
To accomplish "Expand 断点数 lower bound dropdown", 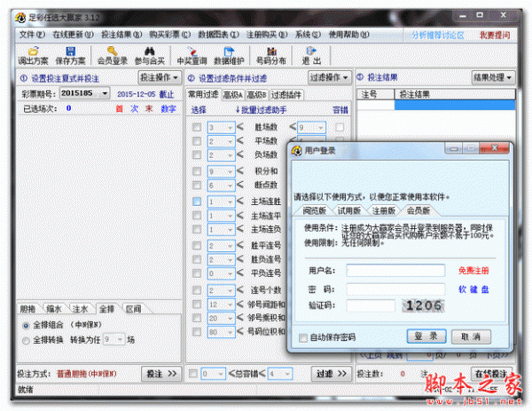I will [x=231, y=186].
